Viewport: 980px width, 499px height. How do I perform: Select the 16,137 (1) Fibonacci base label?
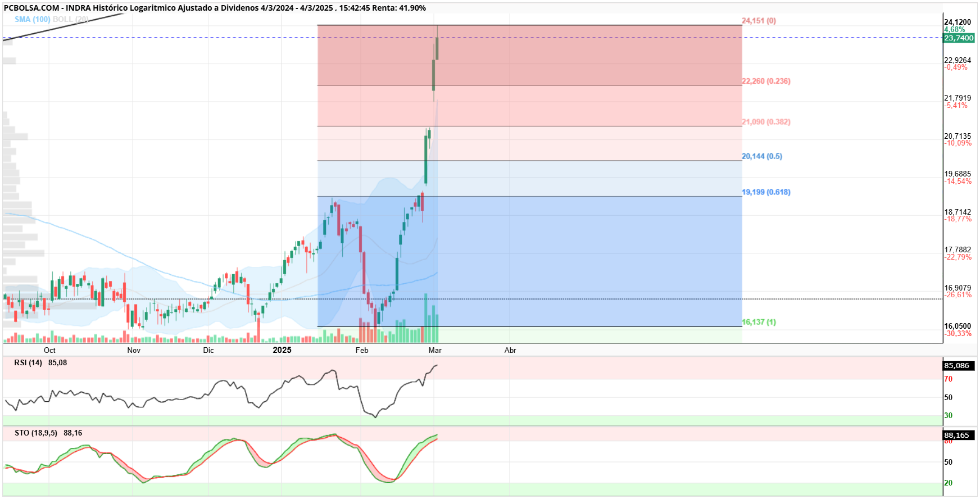point(759,322)
